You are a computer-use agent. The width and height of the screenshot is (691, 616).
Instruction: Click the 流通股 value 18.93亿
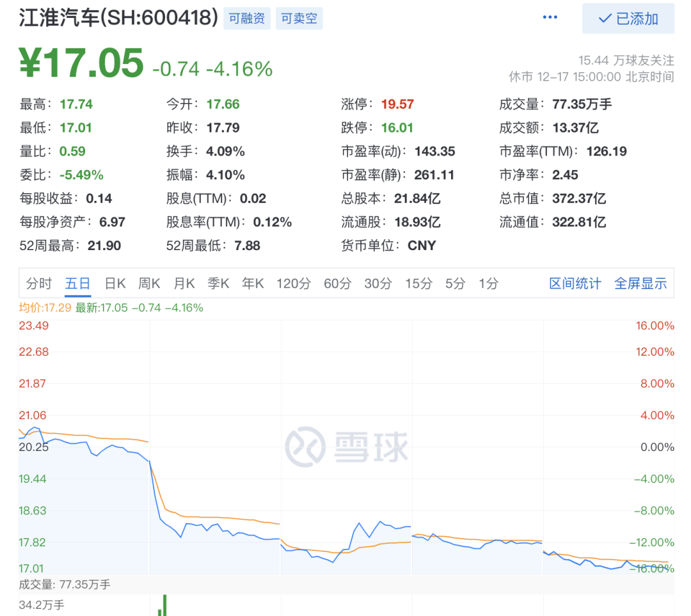(x=417, y=222)
